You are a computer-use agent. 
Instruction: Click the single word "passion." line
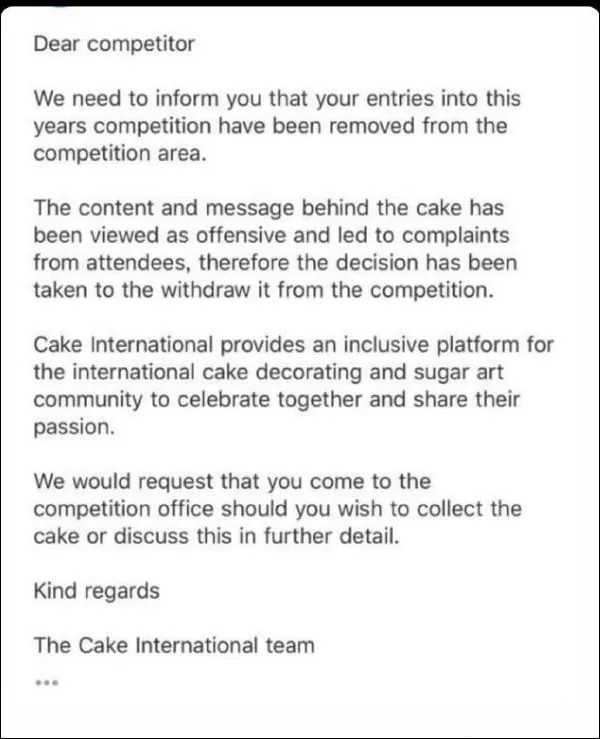coord(74,427)
